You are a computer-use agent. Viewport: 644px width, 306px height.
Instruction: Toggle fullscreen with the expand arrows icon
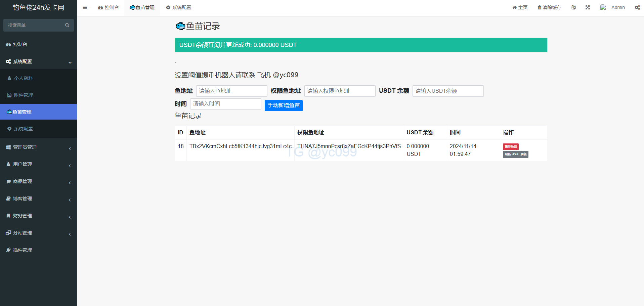coord(588,7)
